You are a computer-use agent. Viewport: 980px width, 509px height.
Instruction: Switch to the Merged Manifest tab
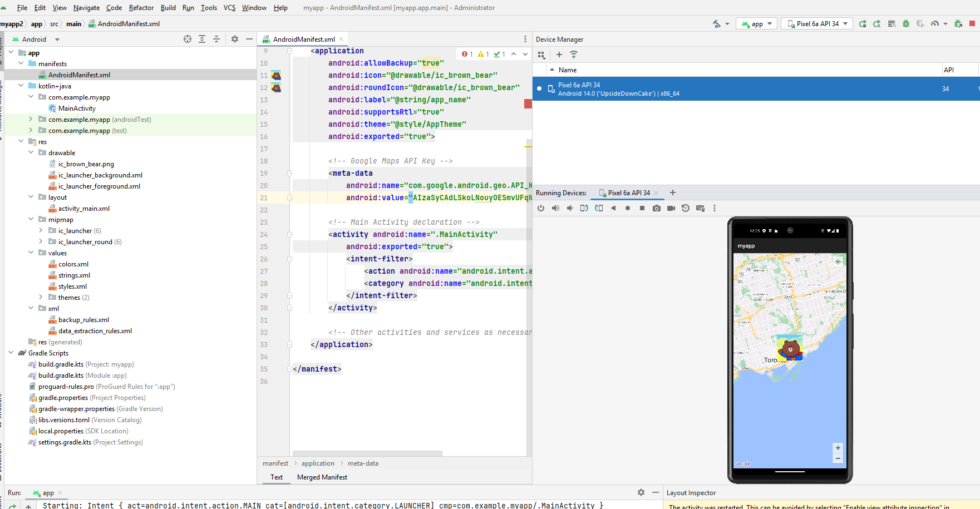322,477
